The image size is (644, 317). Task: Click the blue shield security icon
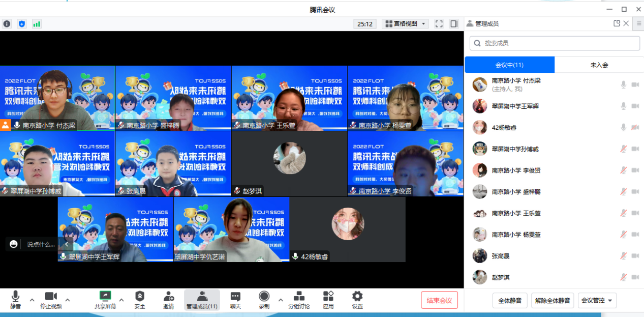21,24
